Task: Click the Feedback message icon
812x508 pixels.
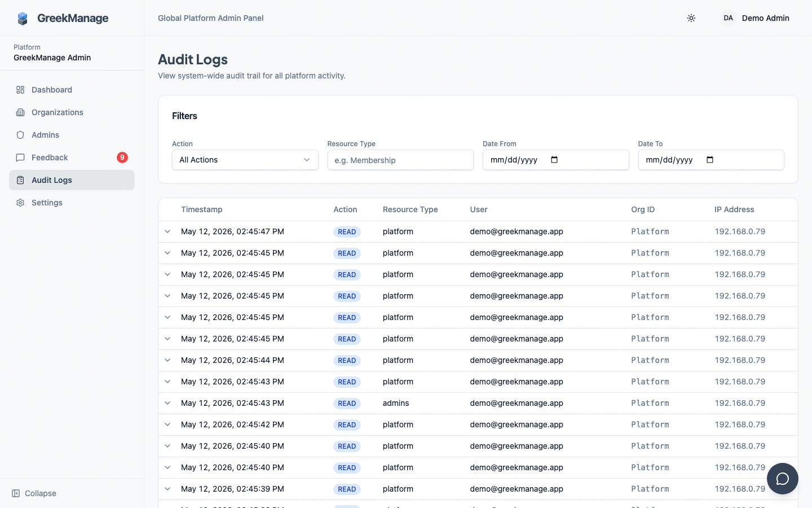Action: click(20, 157)
